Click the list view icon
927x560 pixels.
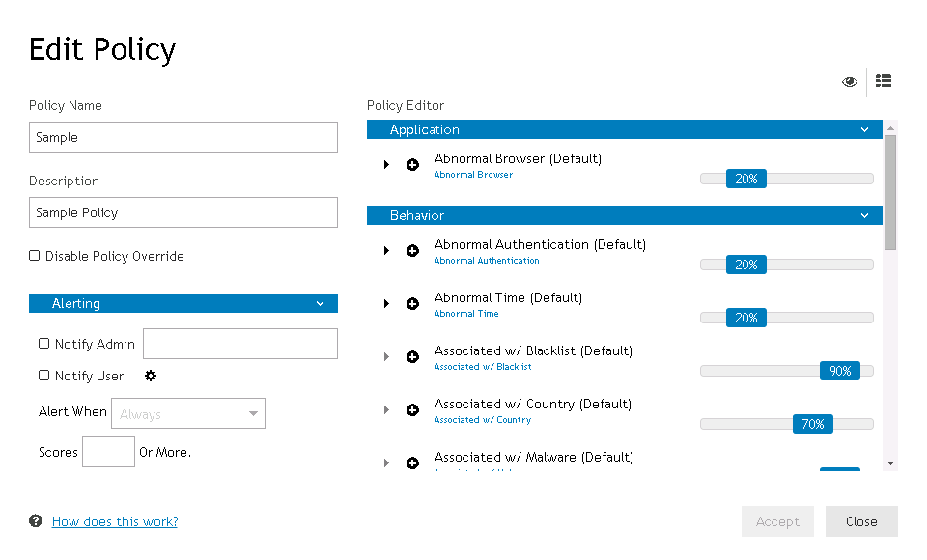pos(884,81)
